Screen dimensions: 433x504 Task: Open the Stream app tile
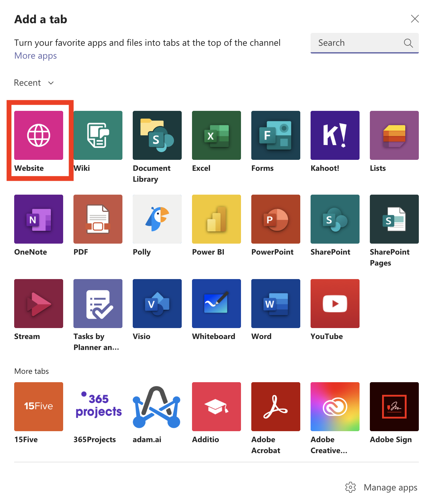click(x=39, y=304)
